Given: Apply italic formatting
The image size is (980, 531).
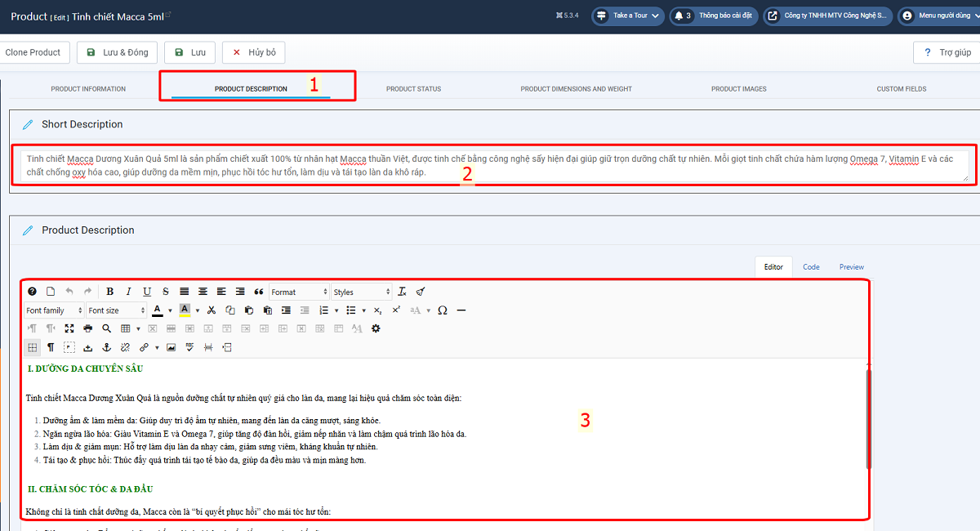Looking at the screenshot, I should pos(128,292).
